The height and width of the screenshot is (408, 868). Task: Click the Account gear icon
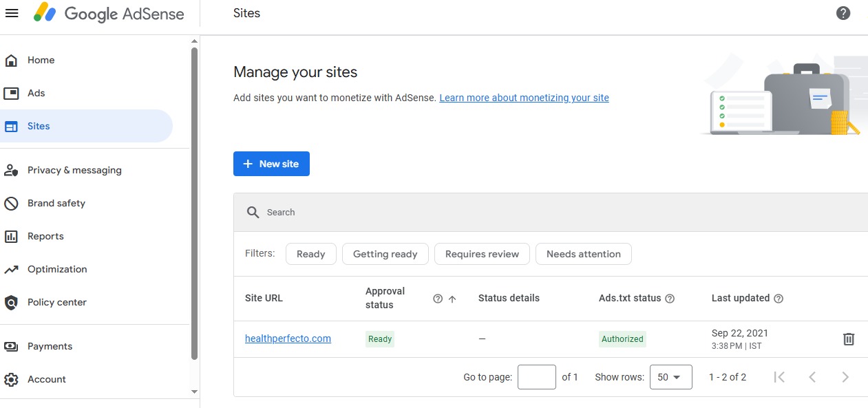tap(11, 380)
